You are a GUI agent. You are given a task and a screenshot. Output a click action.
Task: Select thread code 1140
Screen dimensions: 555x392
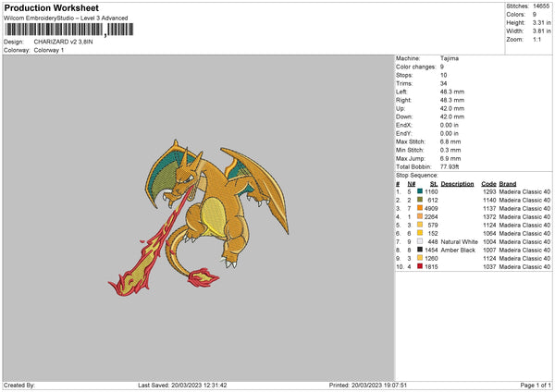[489, 201]
